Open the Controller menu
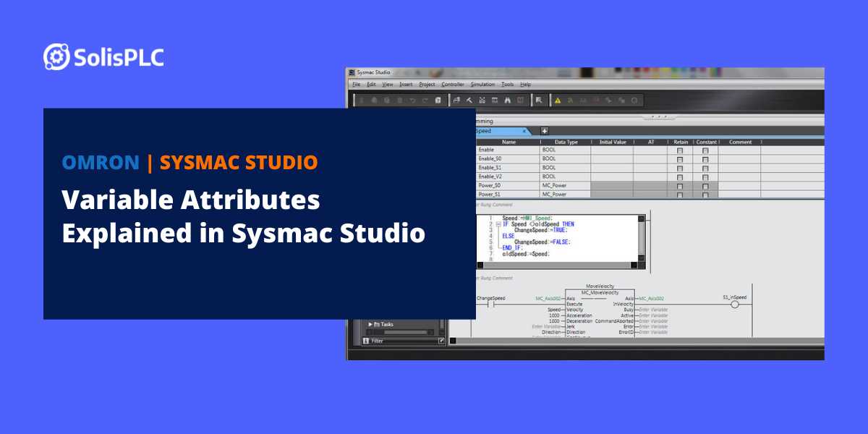 (454, 85)
